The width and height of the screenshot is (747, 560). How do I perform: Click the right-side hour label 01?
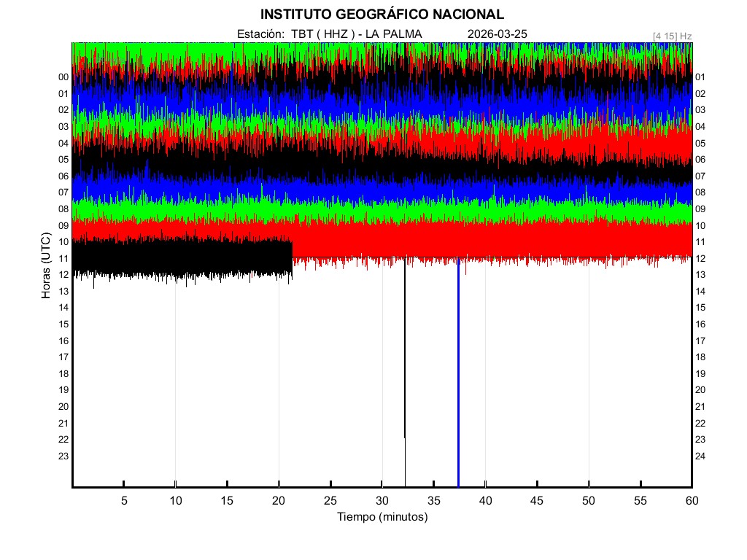700,77
